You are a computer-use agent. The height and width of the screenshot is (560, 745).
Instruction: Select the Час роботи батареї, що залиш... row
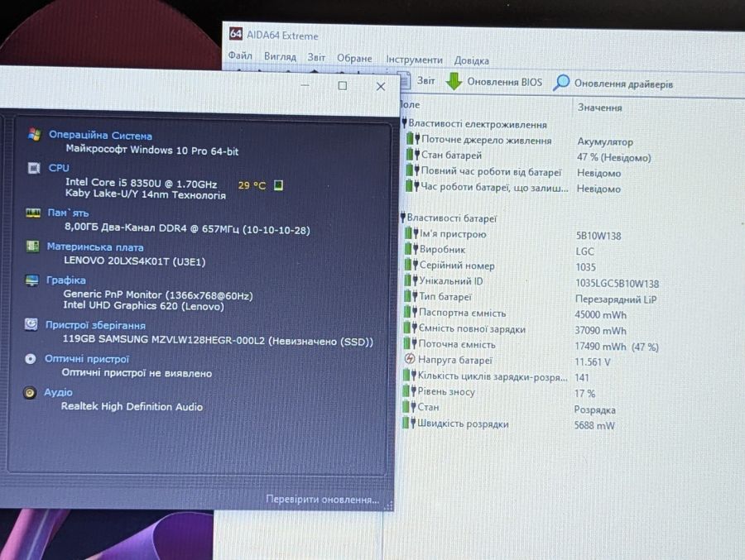click(514, 188)
